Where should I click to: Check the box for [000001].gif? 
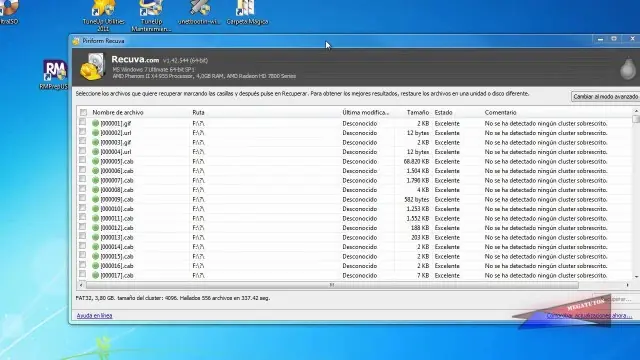[x=82, y=122]
